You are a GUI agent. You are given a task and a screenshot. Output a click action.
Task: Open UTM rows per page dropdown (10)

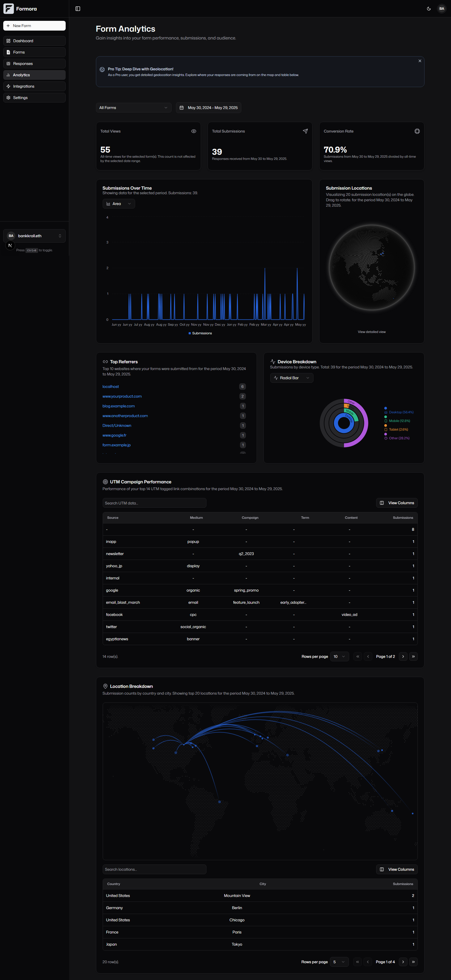(339, 657)
